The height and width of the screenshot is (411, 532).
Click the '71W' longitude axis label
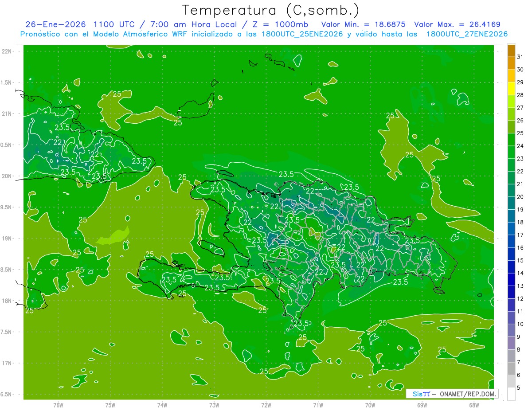click(318, 405)
